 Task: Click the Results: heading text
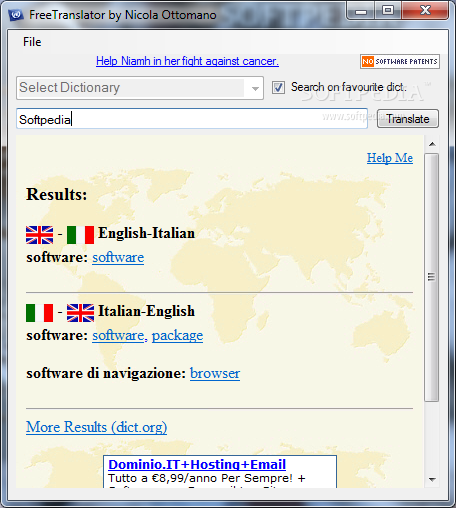click(57, 195)
